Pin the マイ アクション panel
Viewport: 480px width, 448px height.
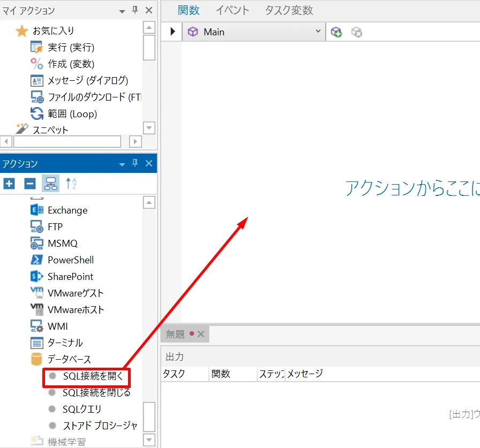[x=135, y=10]
